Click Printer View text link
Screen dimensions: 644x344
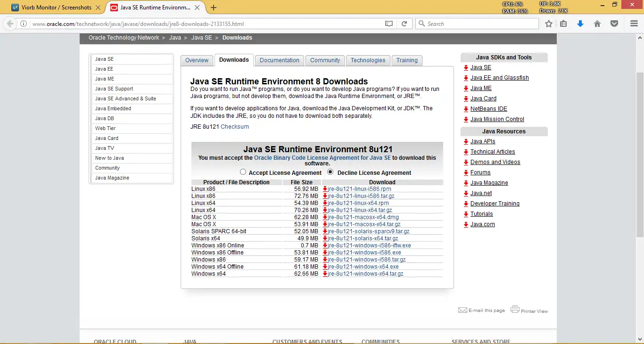point(534,311)
